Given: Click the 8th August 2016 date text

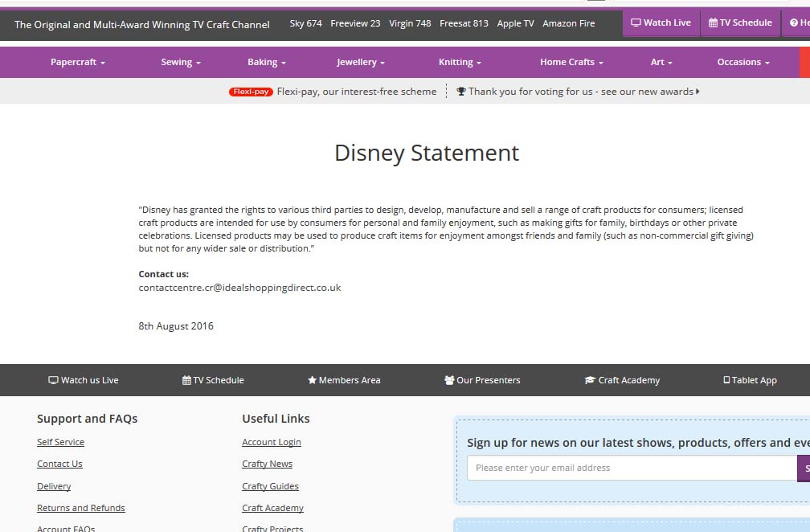Looking at the screenshot, I should 176,326.
